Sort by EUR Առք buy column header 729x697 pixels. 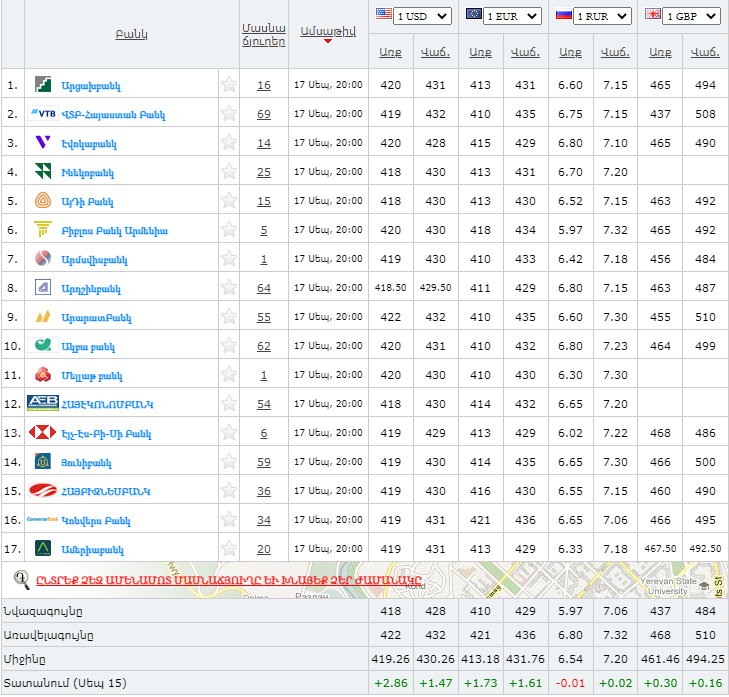[x=480, y=52]
